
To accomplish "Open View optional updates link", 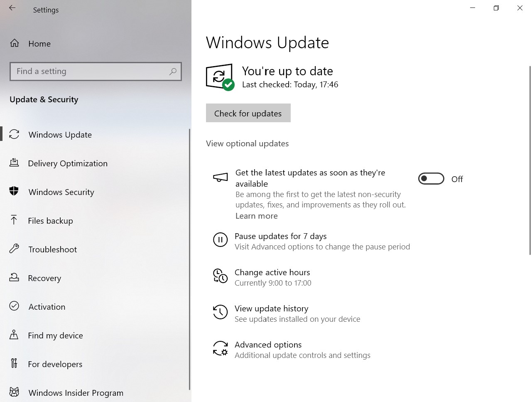I will [247, 143].
